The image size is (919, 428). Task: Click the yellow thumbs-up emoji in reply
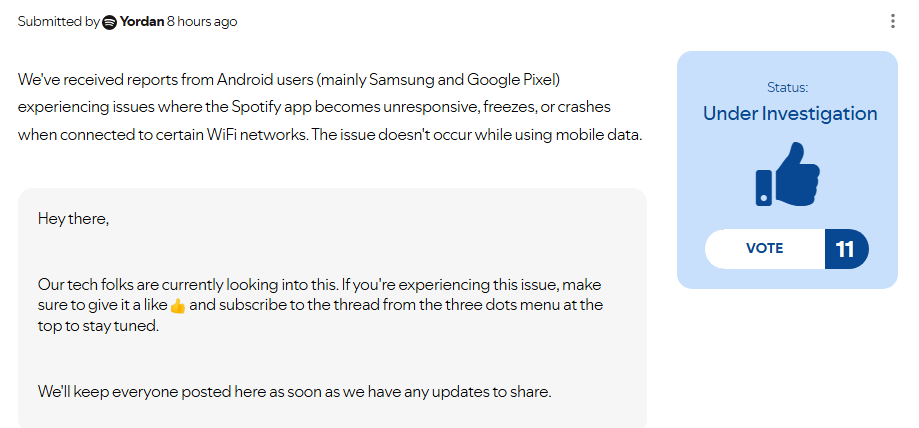point(178,305)
